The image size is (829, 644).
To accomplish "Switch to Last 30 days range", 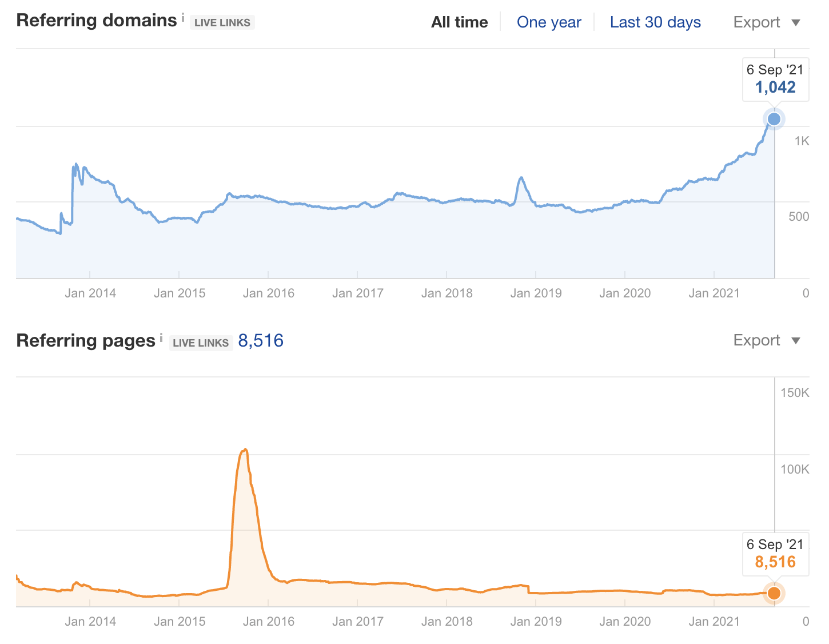I will click(x=655, y=22).
